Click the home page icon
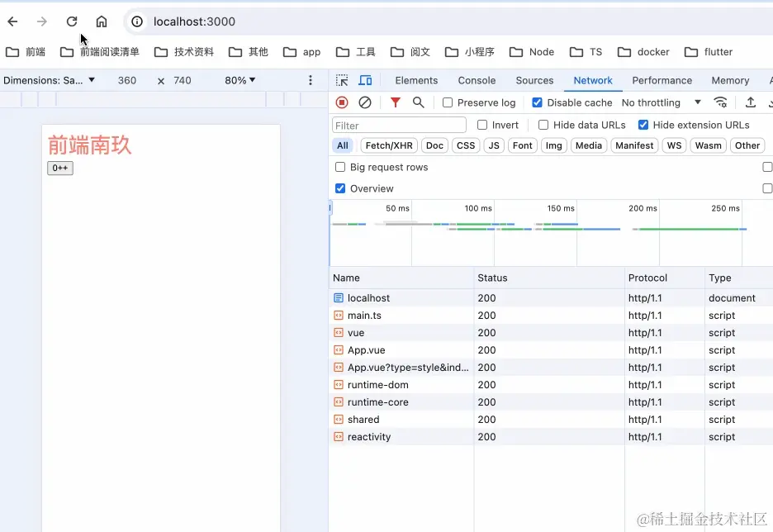The height and width of the screenshot is (532, 773). pyautogui.click(x=102, y=21)
